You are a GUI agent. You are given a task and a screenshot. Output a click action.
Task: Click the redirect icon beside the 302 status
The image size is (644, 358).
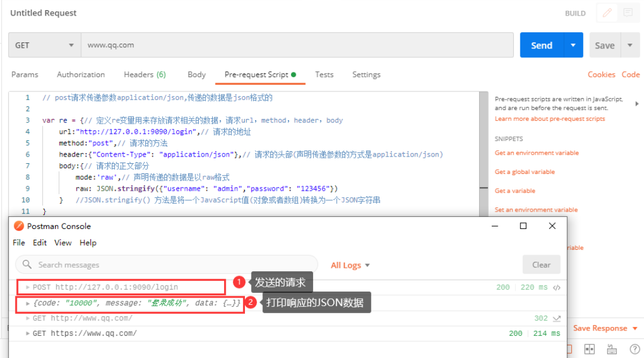tap(557, 319)
